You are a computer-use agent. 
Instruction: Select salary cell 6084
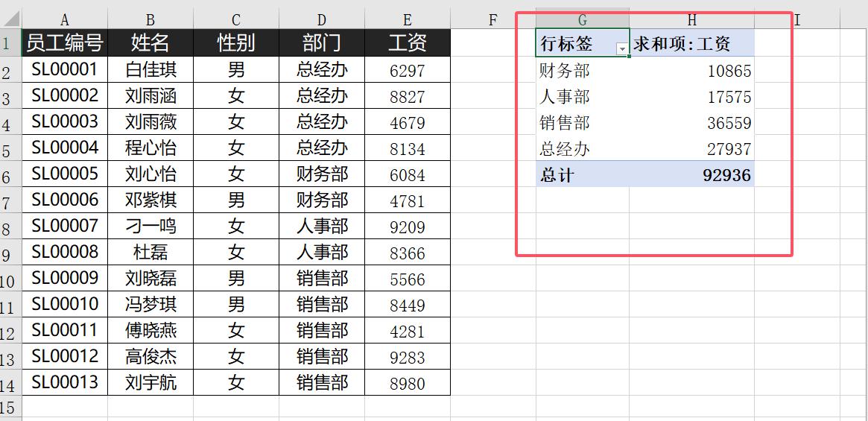408,174
